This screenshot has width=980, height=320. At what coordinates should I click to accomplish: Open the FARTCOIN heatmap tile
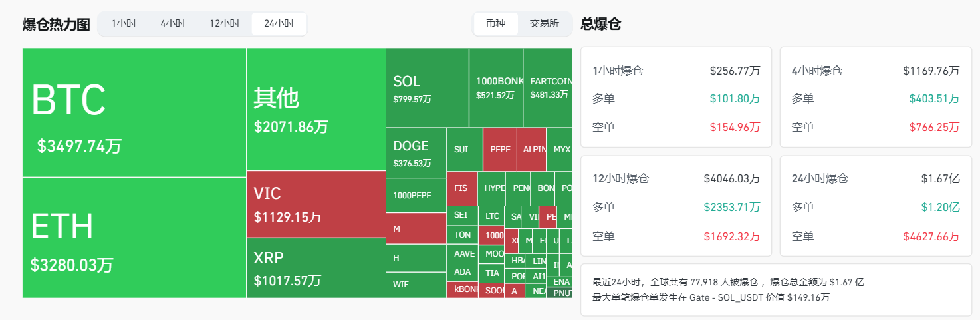pyautogui.click(x=547, y=88)
